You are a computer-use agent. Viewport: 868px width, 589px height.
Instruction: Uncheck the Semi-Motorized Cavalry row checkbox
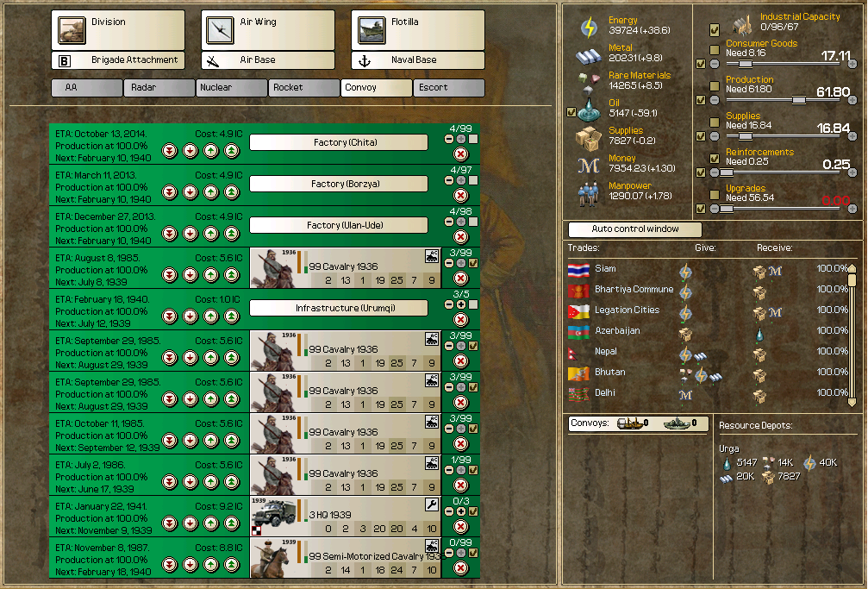pos(473,553)
